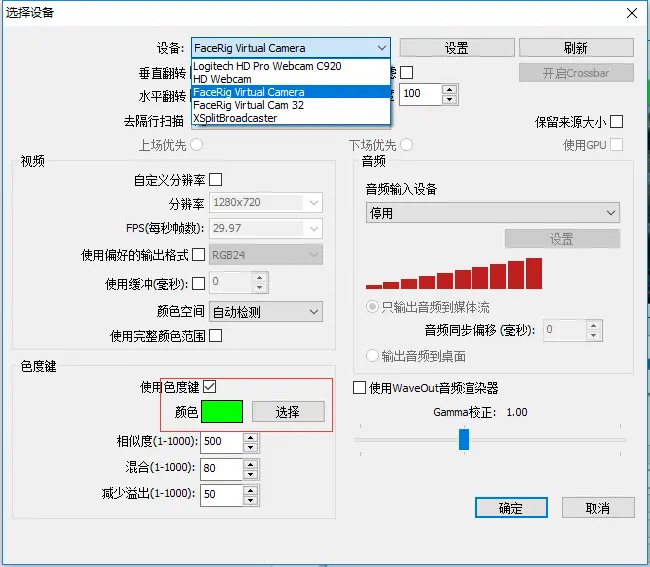Screen dimensions: 650x567
Task: Toggle the 使用GPU checkbox
Action: (616, 145)
